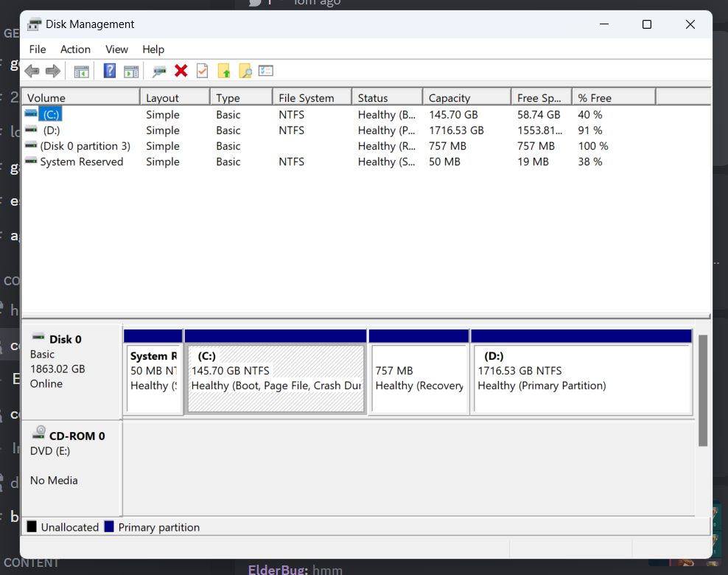The width and height of the screenshot is (728, 575).
Task: Open the Action menu
Action: pos(75,49)
